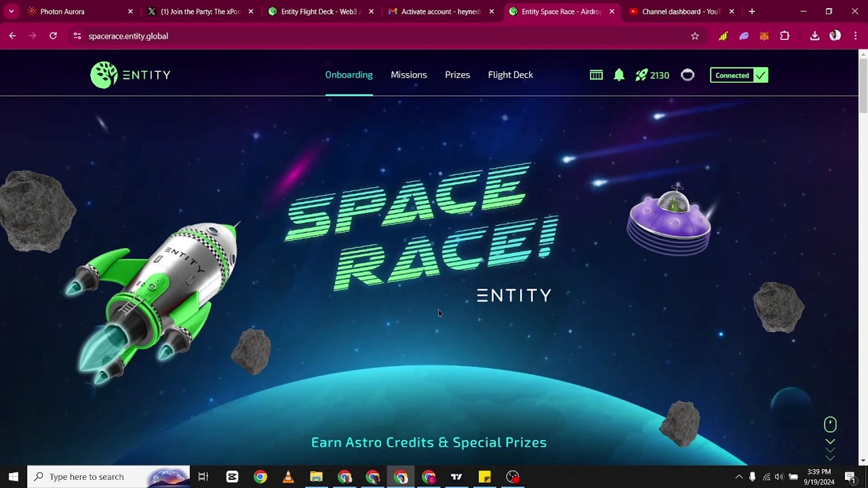The width and height of the screenshot is (868, 488).
Task: Open the MetaMask fox extension
Action: click(x=764, y=36)
